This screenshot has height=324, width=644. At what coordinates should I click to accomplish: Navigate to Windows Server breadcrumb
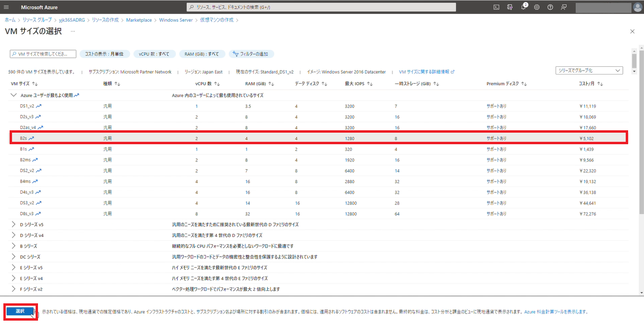click(176, 20)
